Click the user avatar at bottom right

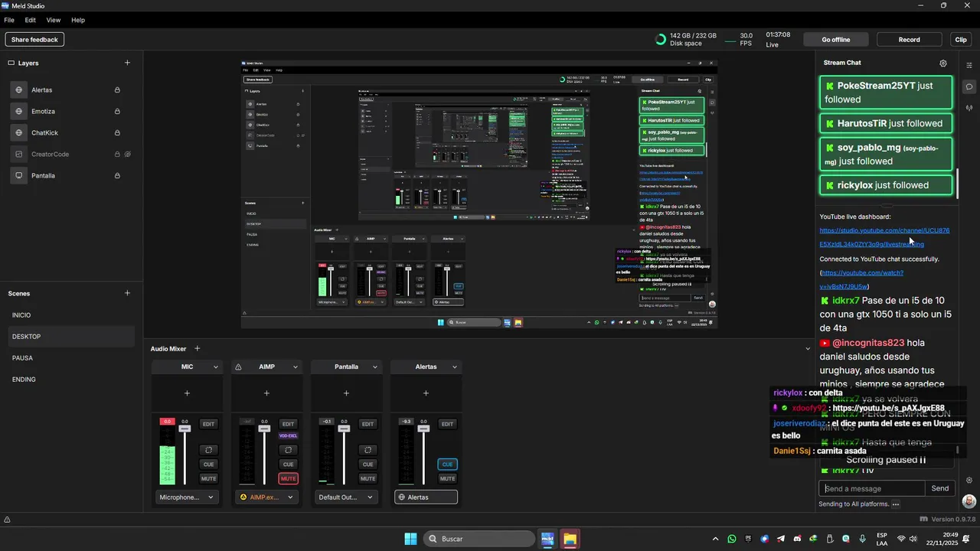[969, 501]
